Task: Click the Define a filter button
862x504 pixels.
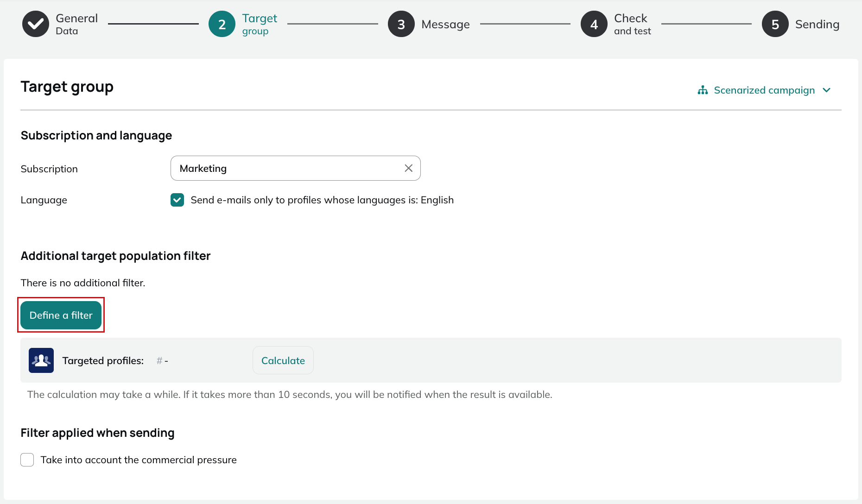Action: pos(61,315)
